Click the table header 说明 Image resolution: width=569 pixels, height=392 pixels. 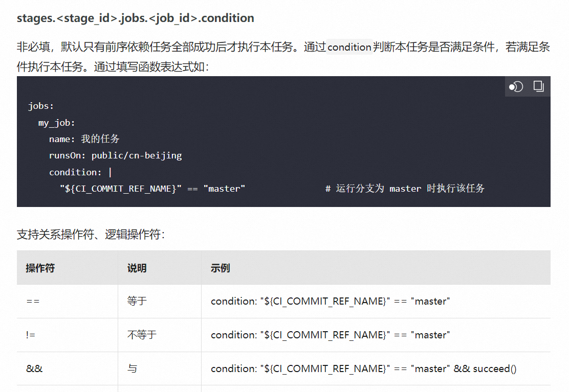(x=137, y=268)
